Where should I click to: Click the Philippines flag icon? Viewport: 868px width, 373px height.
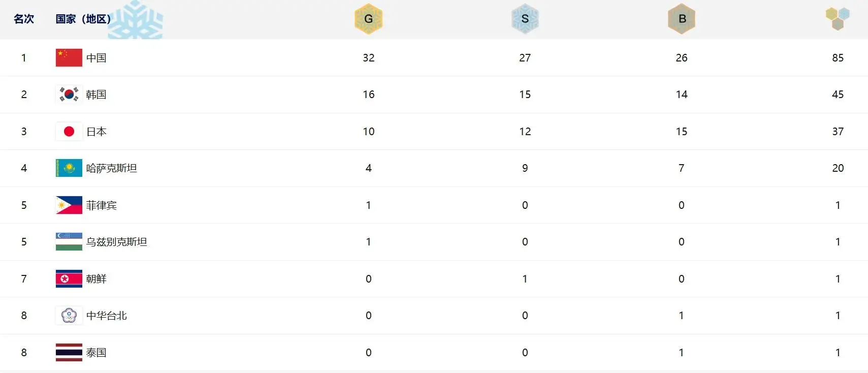(x=69, y=205)
